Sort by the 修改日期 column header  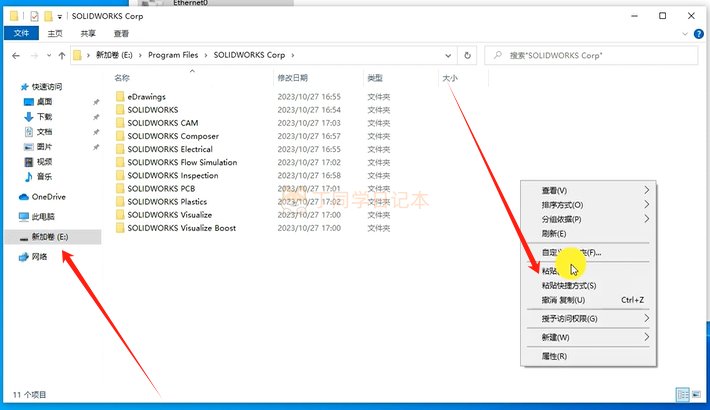(293, 77)
